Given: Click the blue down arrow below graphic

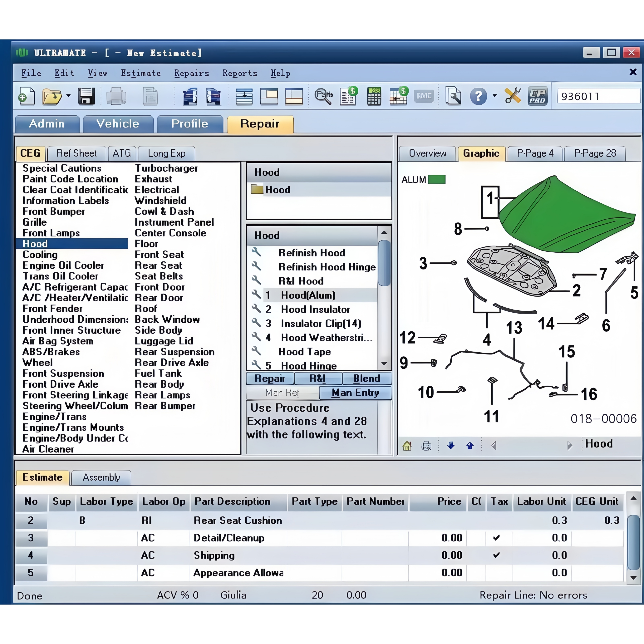Looking at the screenshot, I should coord(451,445).
